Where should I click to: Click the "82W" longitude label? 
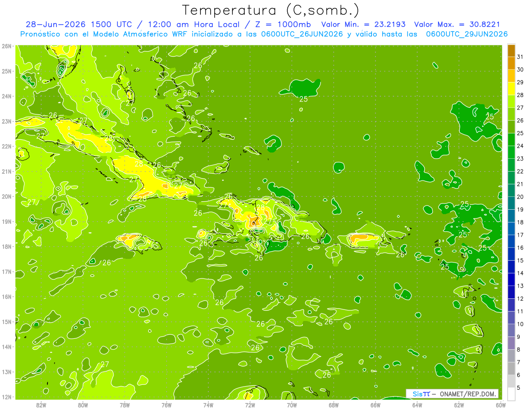click(x=41, y=405)
